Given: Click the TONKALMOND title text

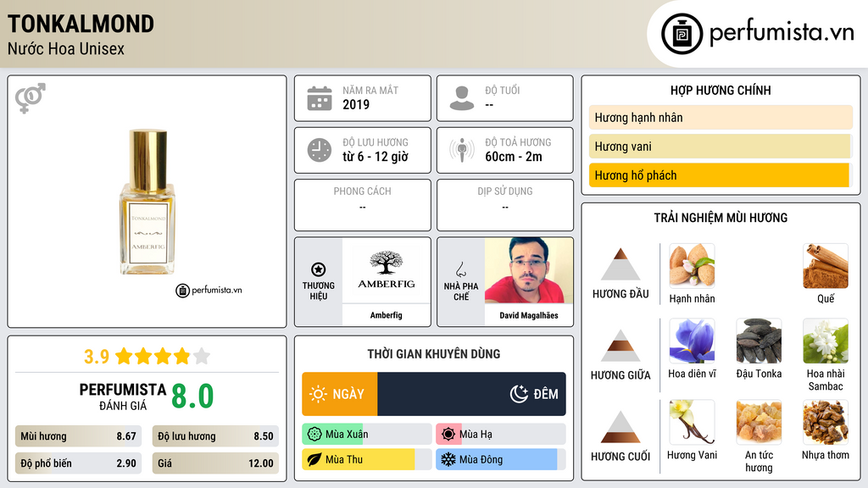Looking at the screenshot, I should [x=81, y=24].
